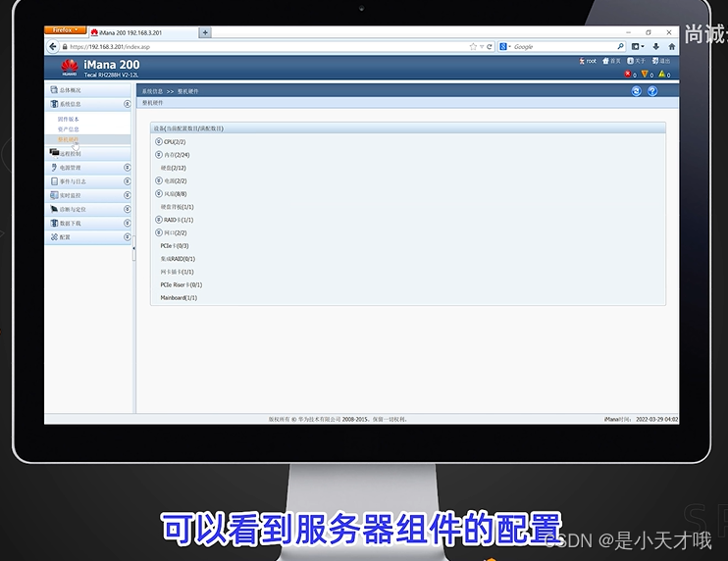The height and width of the screenshot is (561, 728).
Task: Open the 资产信息 submenu link
Action: pyautogui.click(x=69, y=129)
